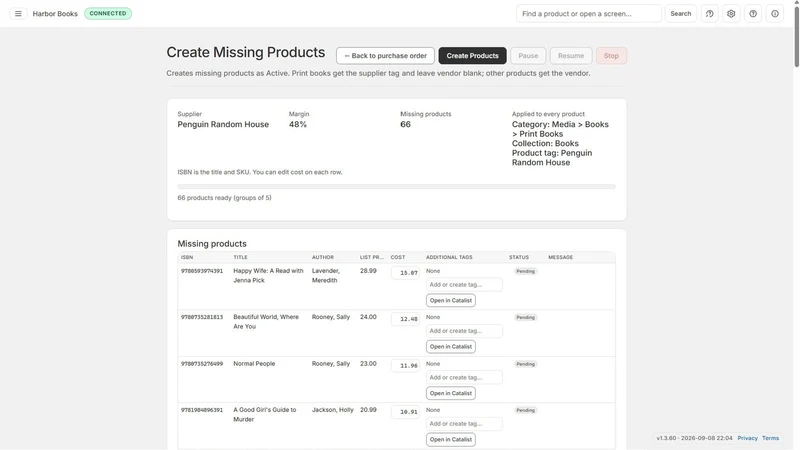Click Pending status for Happy Wife row
Screen dimensions: 800x450
coord(525,271)
